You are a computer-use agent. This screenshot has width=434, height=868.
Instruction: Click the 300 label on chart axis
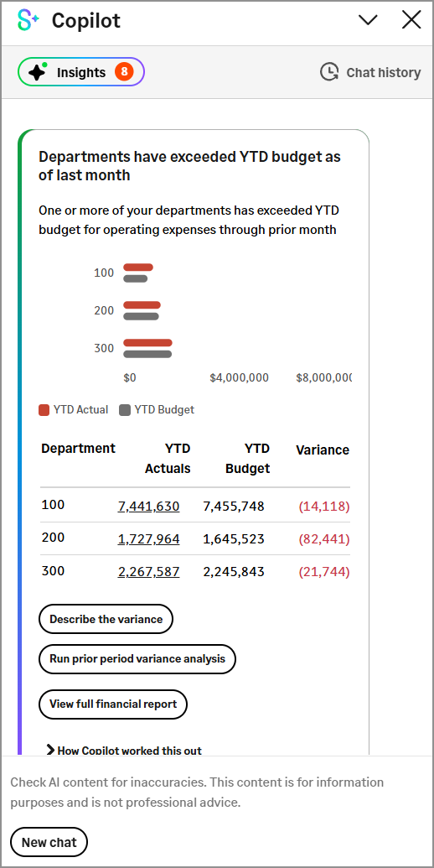coord(104,348)
